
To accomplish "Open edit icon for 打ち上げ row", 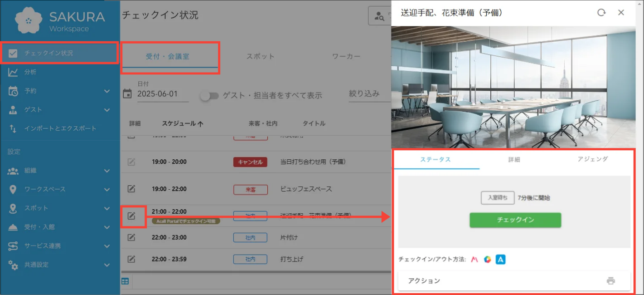I will pos(131,259).
